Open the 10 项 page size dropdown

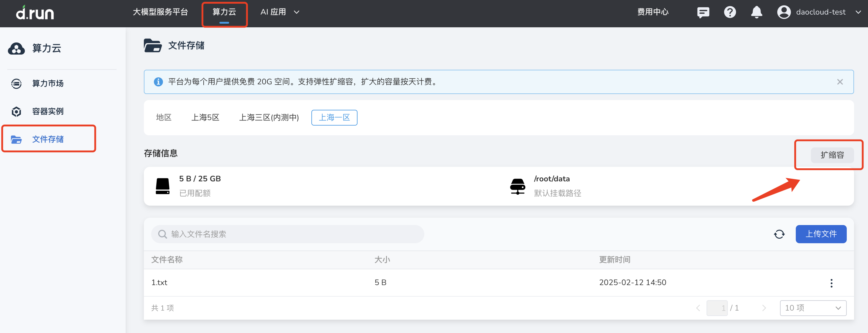(812, 308)
